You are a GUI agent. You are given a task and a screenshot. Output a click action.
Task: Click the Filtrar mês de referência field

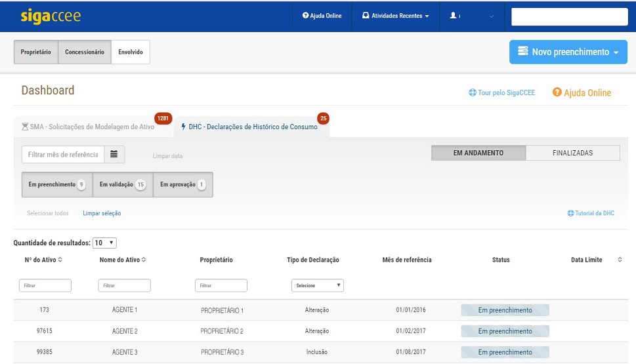click(63, 155)
